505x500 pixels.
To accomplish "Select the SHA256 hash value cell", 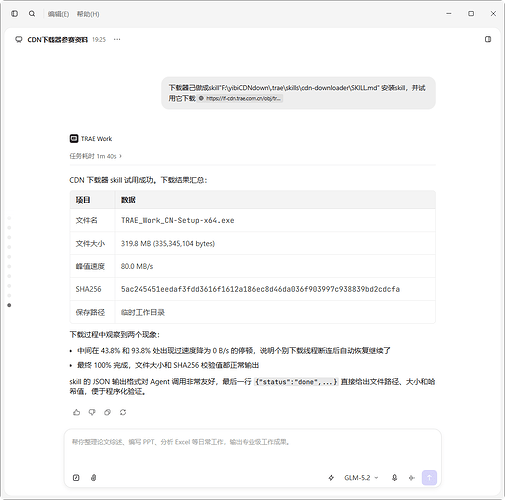I will point(275,289).
